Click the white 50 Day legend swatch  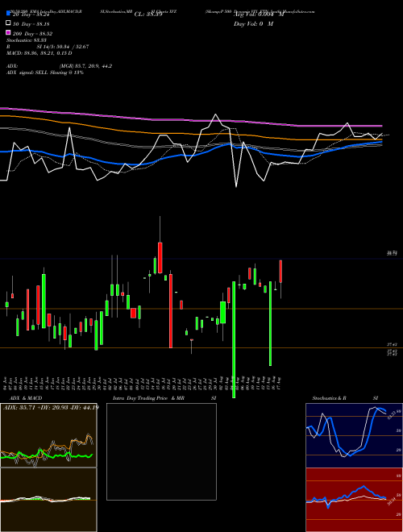pyautogui.click(x=8, y=23)
